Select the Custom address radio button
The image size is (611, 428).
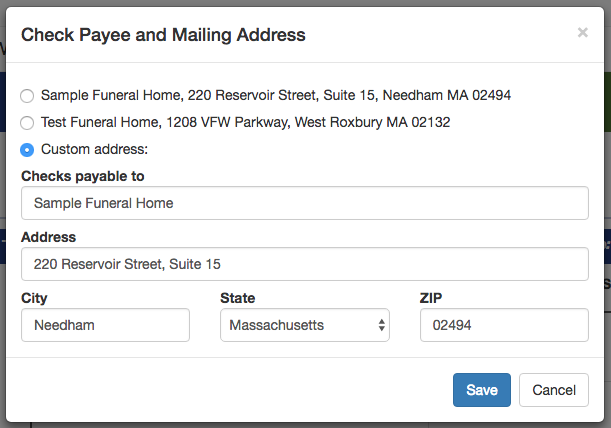pos(27,150)
